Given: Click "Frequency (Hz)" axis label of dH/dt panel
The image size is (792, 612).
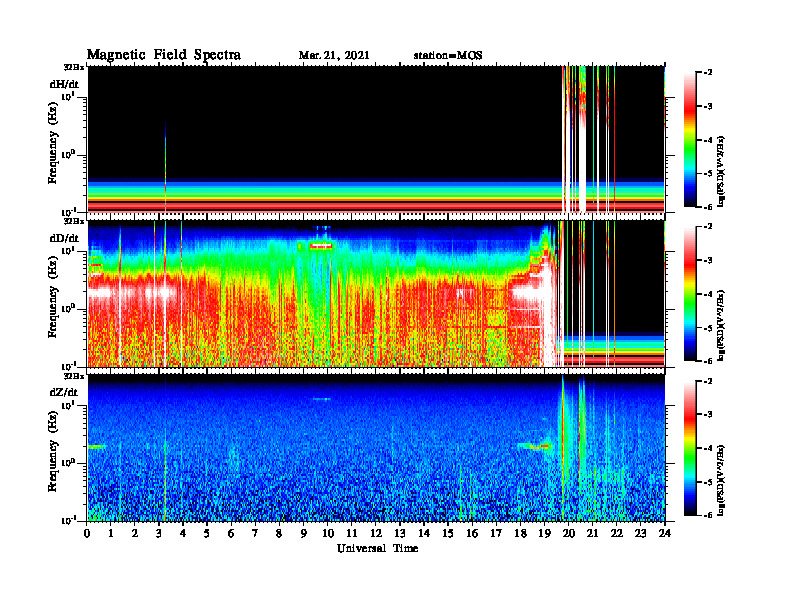Looking at the screenshot, I should (53, 142).
